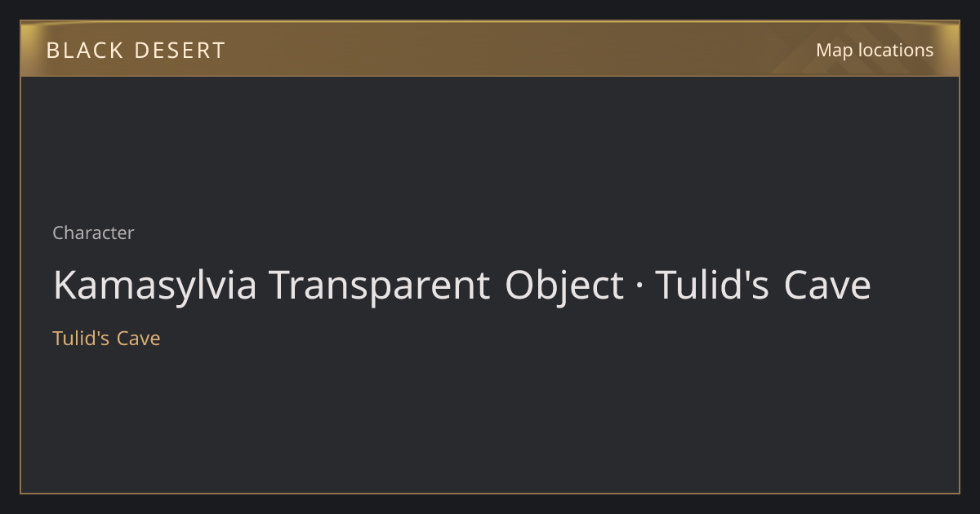Open the Map locations link
Screen dimensions: 980x514
pyautogui.click(x=875, y=50)
